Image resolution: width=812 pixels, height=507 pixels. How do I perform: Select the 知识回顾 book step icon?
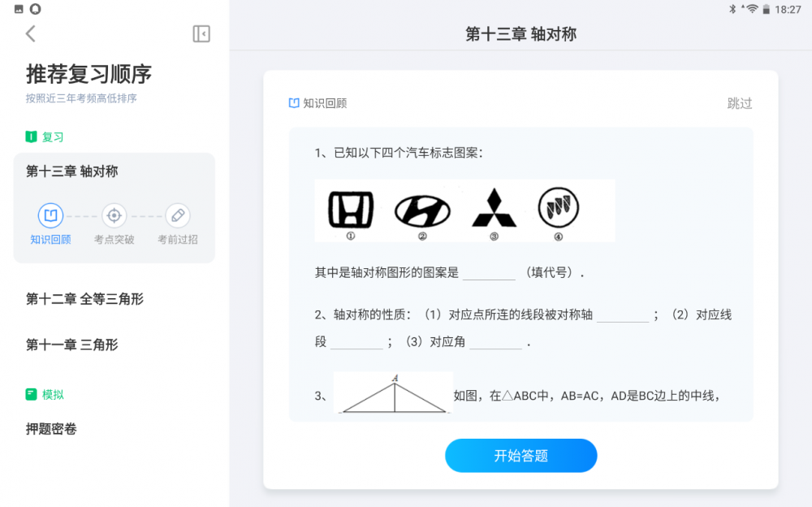click(50, 215)
